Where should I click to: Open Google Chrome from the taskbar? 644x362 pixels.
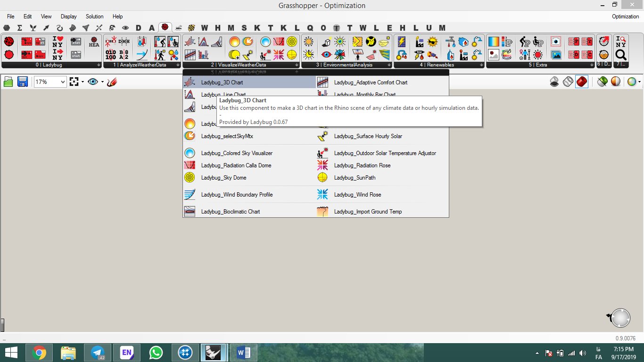click(39, 353)
